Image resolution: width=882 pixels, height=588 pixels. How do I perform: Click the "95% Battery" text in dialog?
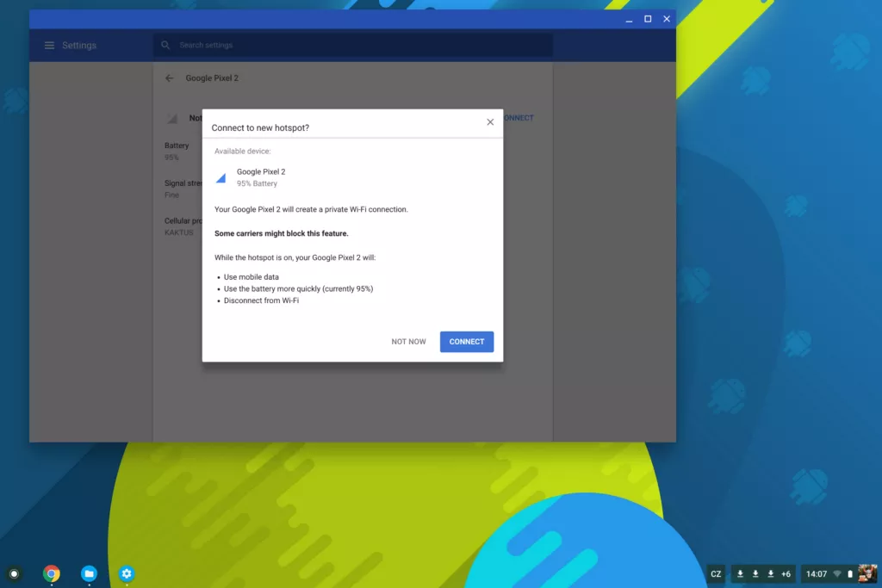257,183
